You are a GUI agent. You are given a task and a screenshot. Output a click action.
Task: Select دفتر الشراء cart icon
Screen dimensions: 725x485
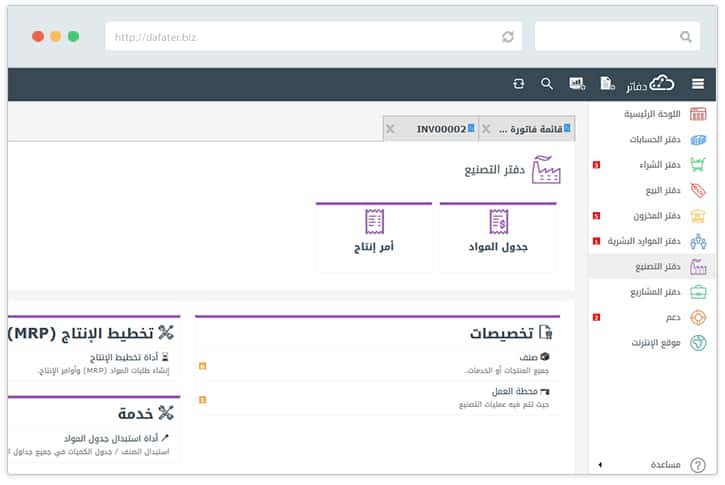tap(698, 165)
